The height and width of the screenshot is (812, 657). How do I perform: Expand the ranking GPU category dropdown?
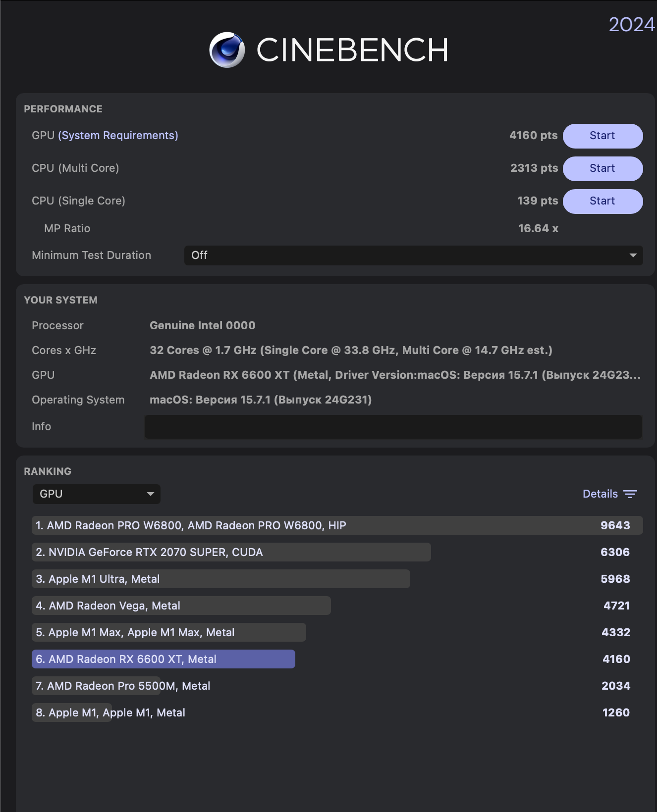[x=96, y=494]
